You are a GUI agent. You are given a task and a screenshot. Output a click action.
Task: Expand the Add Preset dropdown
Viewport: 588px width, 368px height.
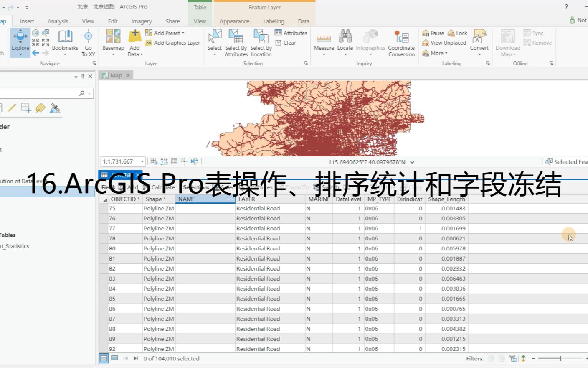pos(183,33)
